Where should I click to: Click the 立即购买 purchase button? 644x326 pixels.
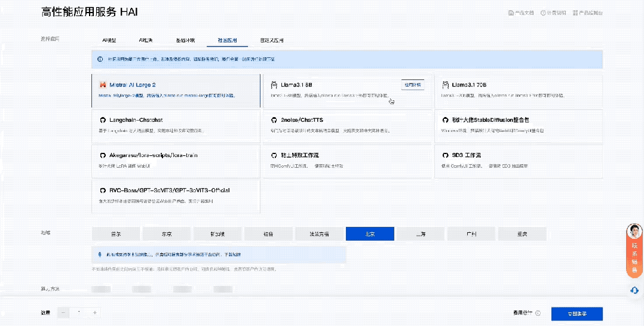577,313
